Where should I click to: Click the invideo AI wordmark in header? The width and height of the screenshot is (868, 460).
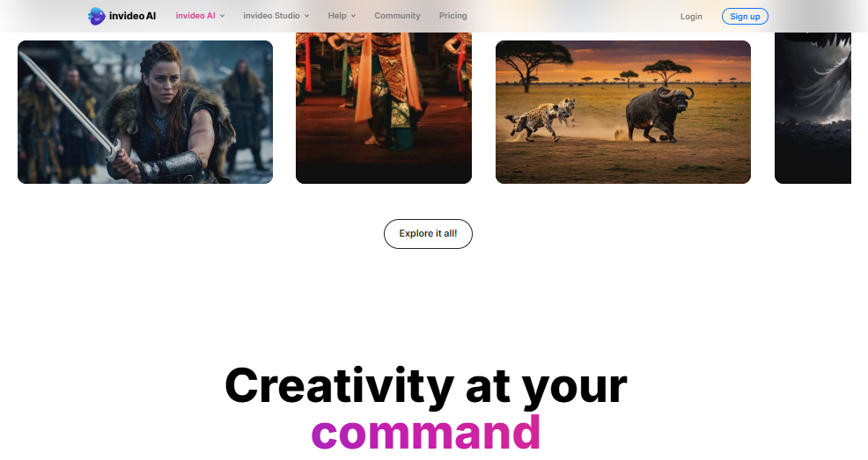[x=132, y=16]
